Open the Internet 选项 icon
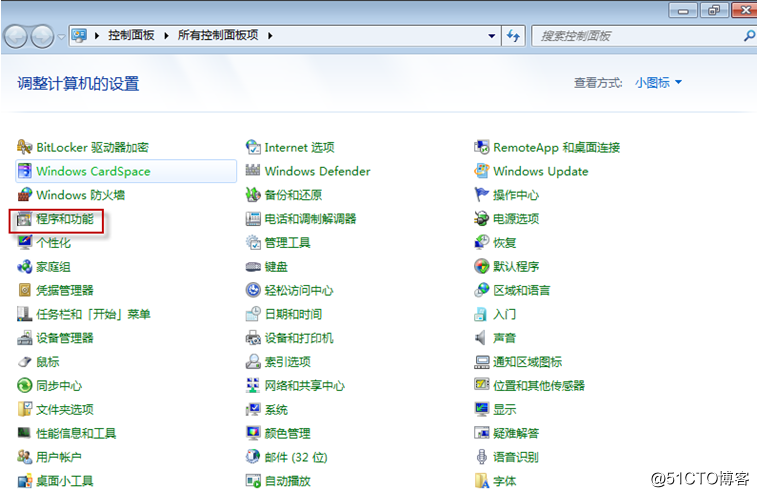759x497 pixels. click(x=253, y=147)
